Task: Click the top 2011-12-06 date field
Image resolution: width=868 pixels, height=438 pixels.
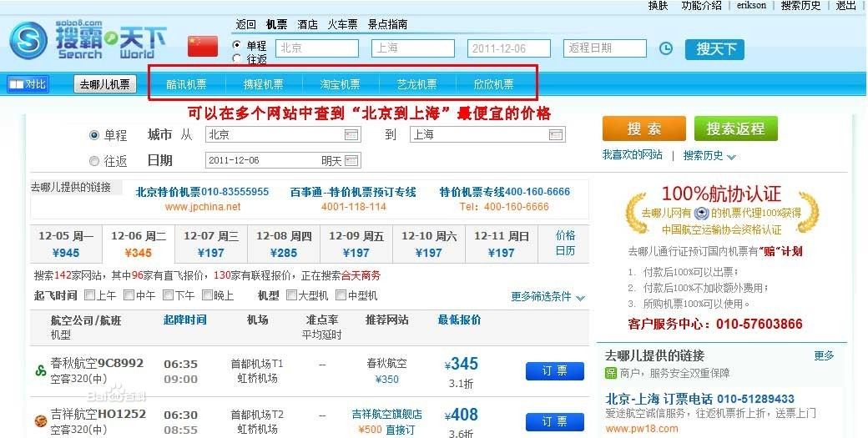Action: (x=509, y=48)
